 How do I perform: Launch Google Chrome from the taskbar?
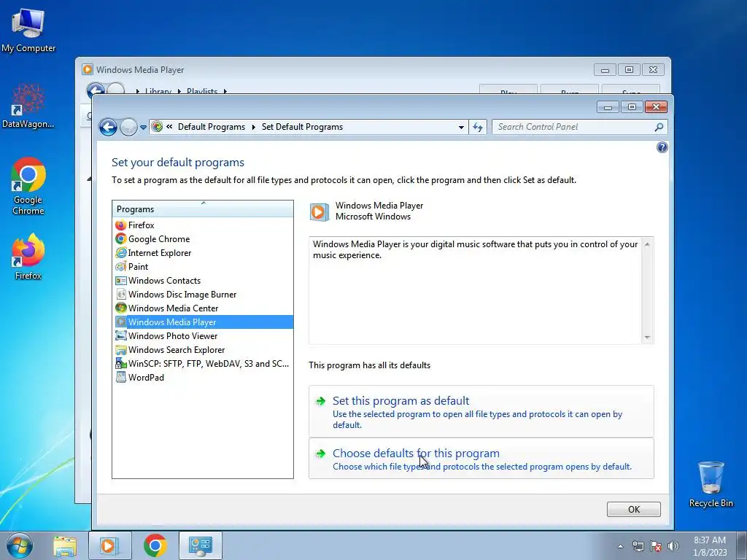(x=155, y=545)
